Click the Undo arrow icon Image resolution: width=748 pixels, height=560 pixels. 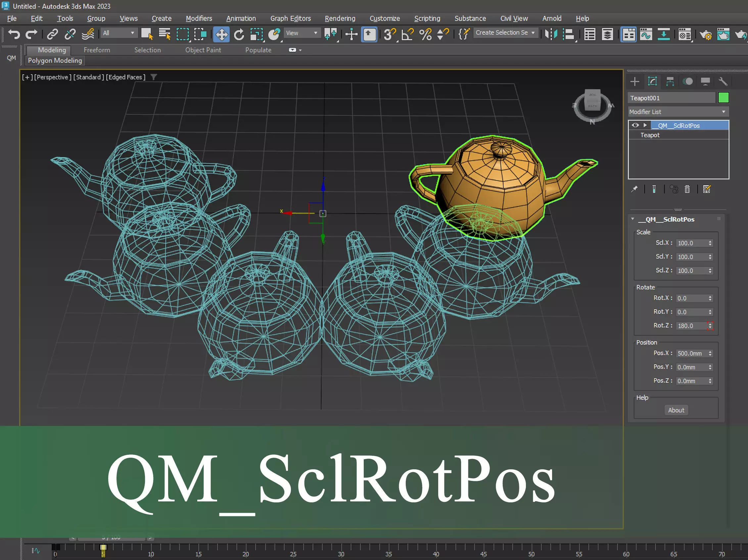tap(14, 34)
